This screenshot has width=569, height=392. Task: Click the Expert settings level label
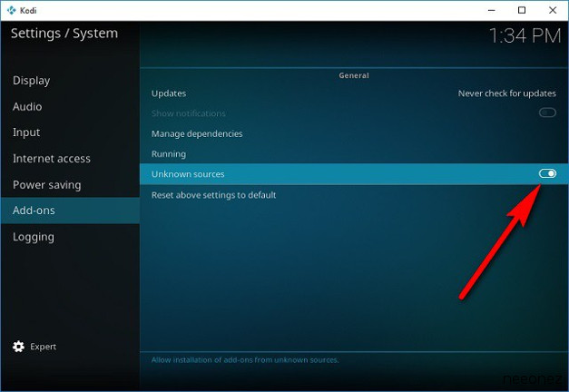(x=44, y=347)
